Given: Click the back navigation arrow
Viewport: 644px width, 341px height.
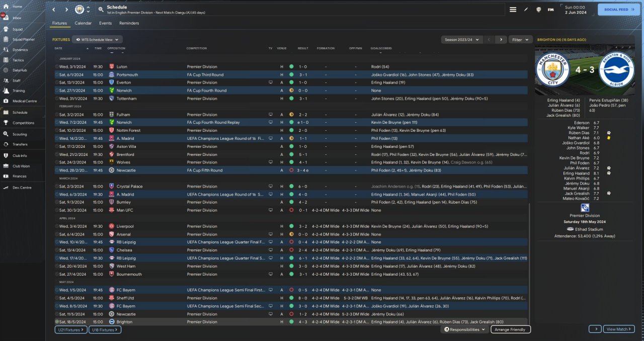Looking at the screenshot, I should pyautogui.click(x=54, y=10).
